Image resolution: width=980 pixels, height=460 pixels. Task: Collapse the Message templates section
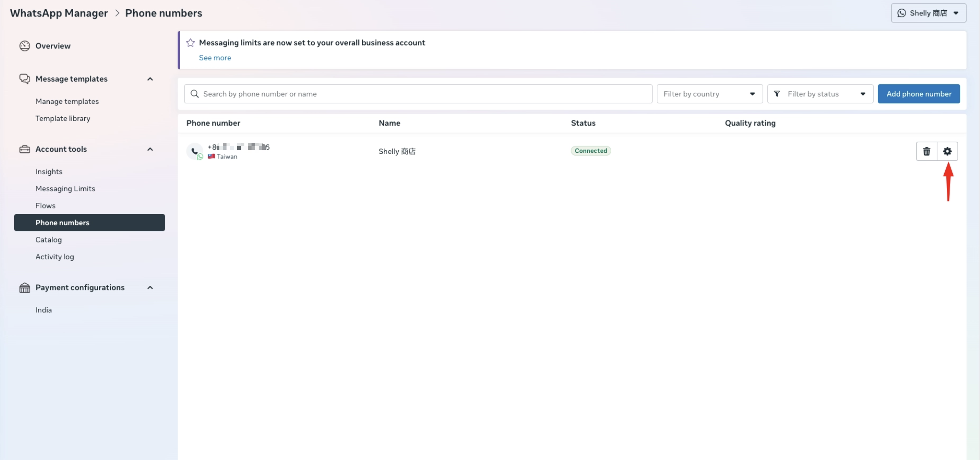click(150, 79)
